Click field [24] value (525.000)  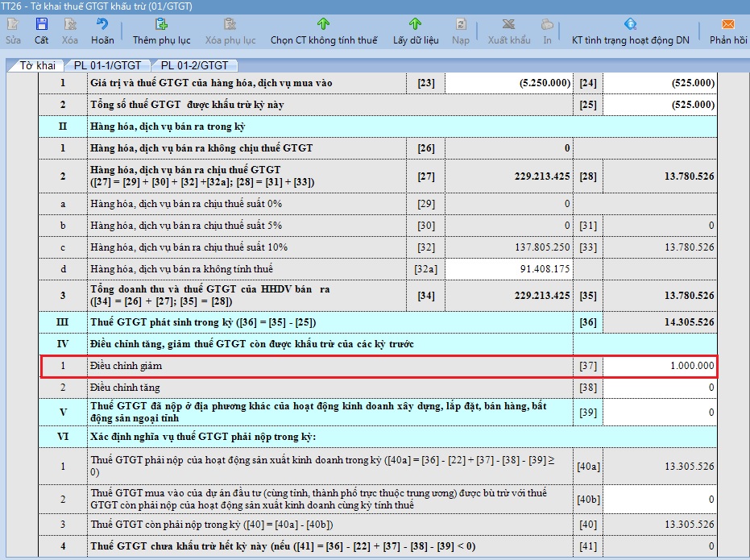point(660,83)
